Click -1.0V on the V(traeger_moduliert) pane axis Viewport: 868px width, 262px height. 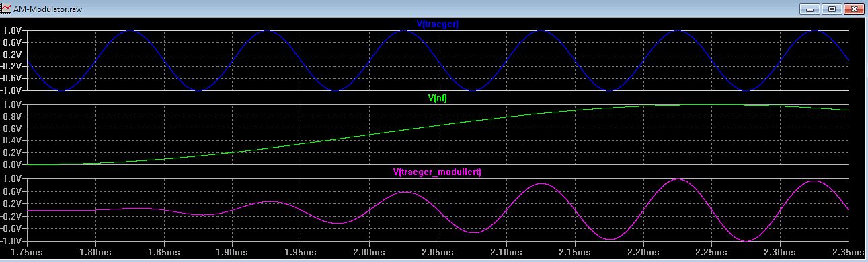click(13, 241)
